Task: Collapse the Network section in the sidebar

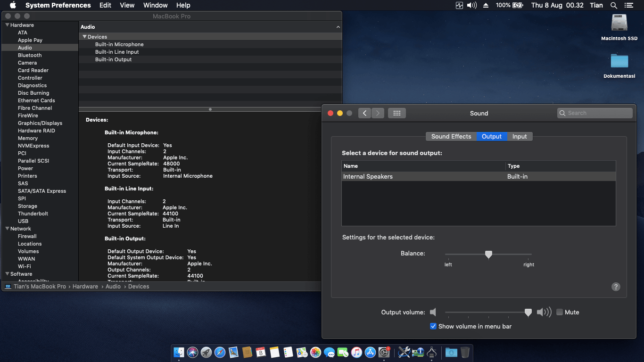Action: coord(7,229)
